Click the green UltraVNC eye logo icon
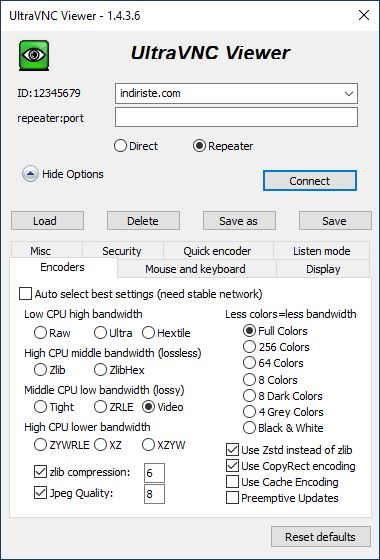The height and width of the screenshot is (560, 380). [x=34, y=55]
